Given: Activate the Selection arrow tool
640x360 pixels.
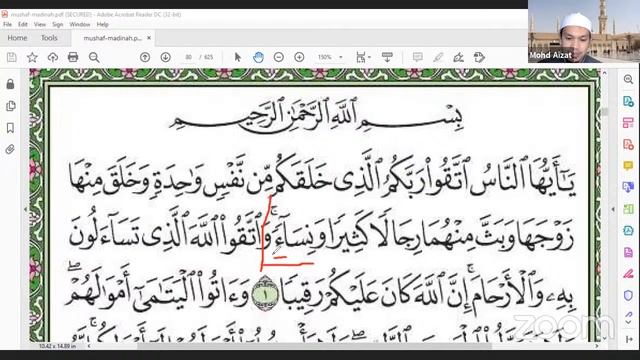Looking at the screenshot, I should pyautogui.click(x=238, y=57).
